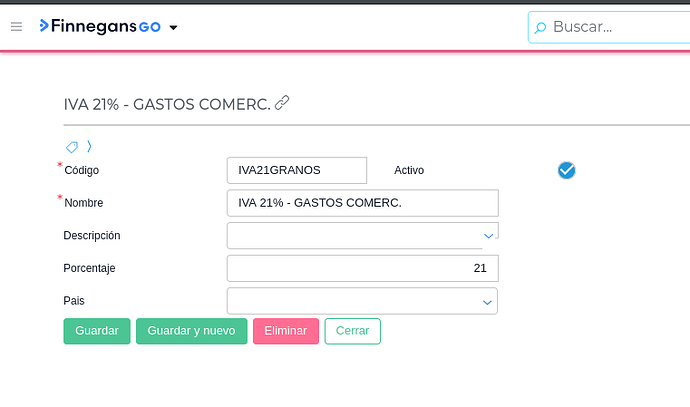Viewport: 690px width, 407px height.
Task: Click the Porcentaje field label
Action: pyautogui.click(x=90, y=268)
